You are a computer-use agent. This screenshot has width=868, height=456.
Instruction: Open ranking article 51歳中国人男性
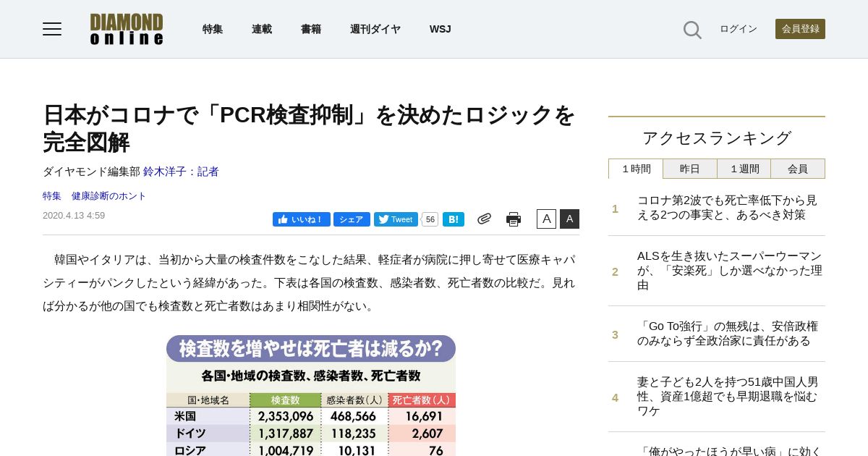coord(728,397)
